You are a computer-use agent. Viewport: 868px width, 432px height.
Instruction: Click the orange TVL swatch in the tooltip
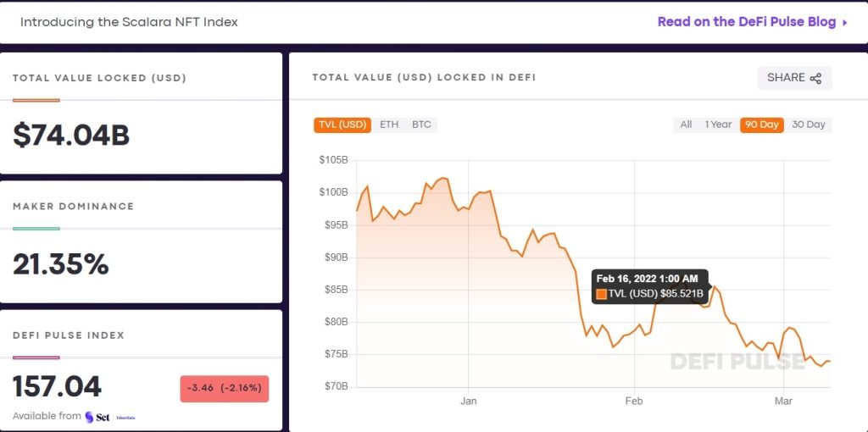(601, 294)
